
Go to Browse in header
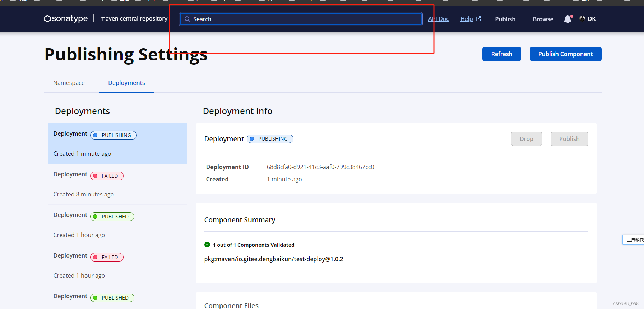[x=543, y=19]
